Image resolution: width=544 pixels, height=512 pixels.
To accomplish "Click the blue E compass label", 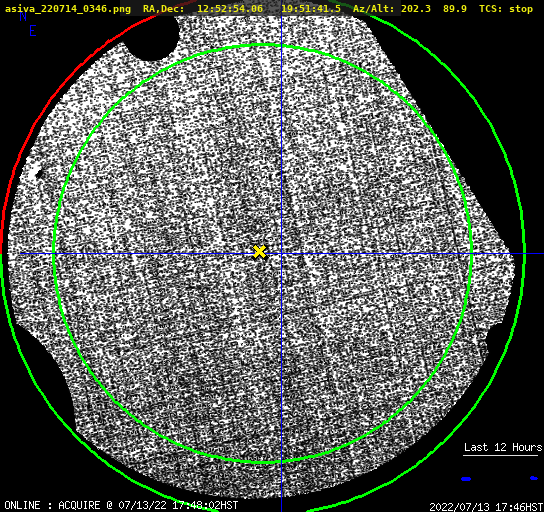I will click(x=33, y=31).
